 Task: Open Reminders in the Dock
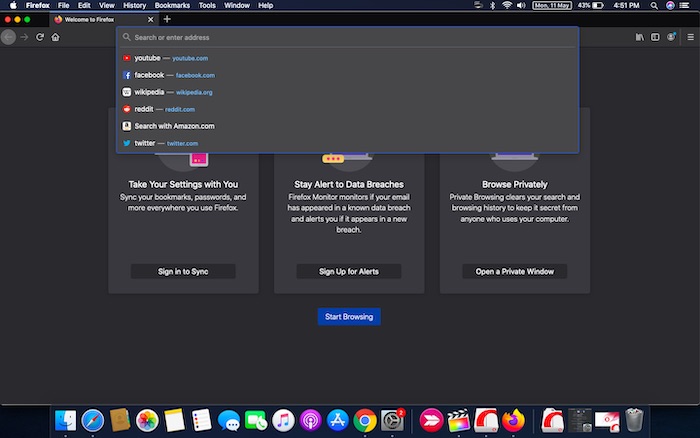pos(201,421)
